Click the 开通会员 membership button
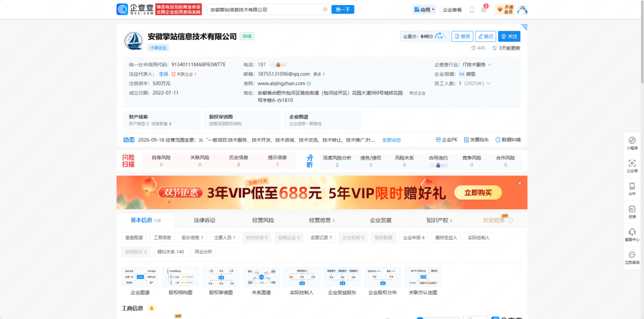644x319 pixels. pos(505,10)
